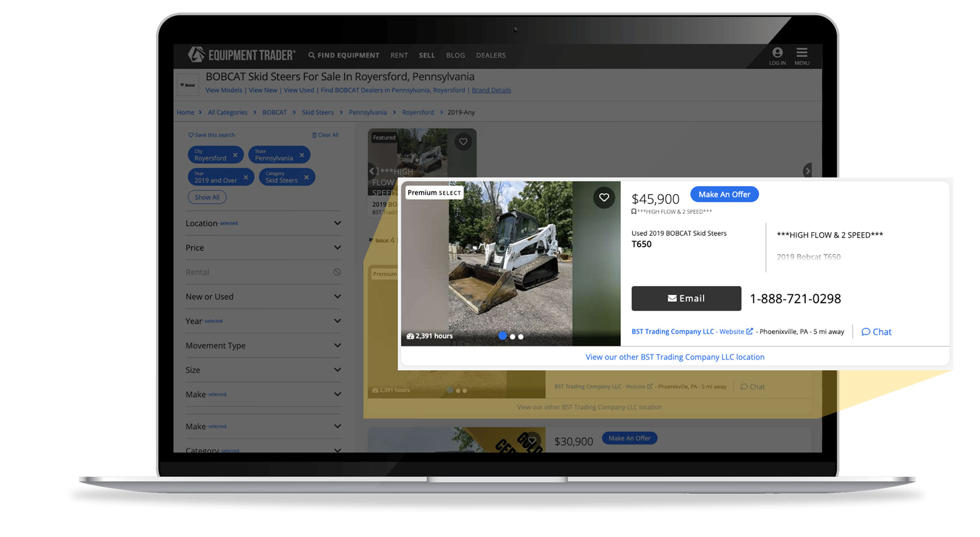980x537 pixels.
Task: Remove the Skid Steers category filter
Action: (306, 177)
